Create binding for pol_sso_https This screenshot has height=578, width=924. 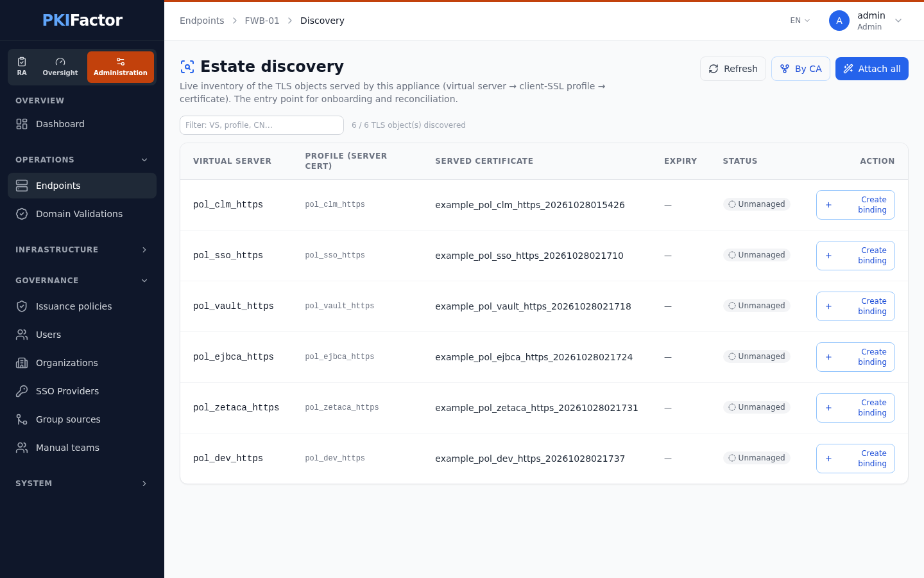coord(855,256)
